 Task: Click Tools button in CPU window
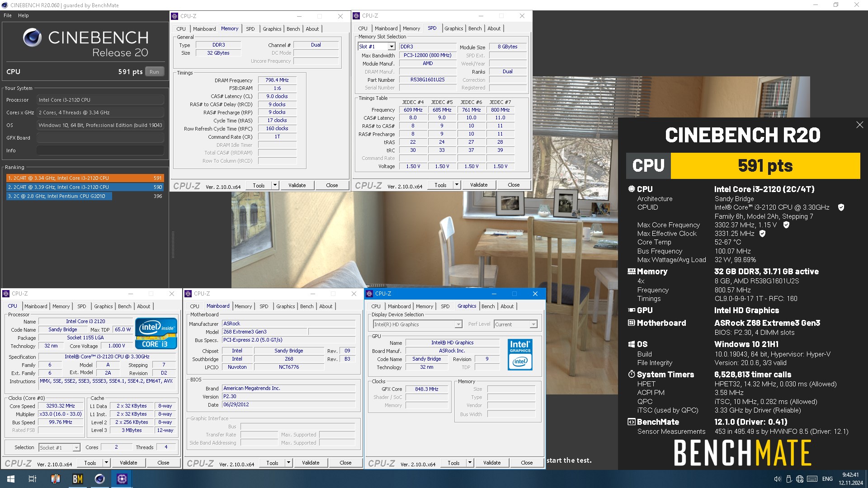click(90, 463)
